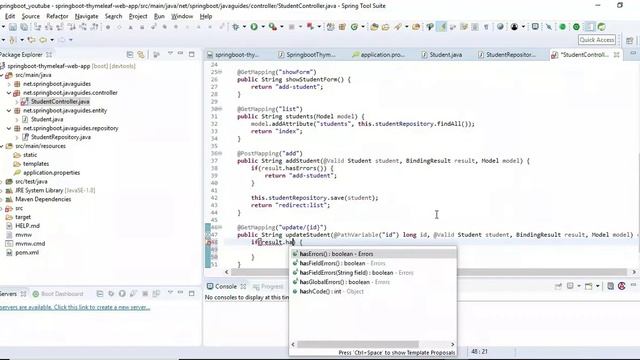This screenshot has width=640, height=360.
Task: Click the editor horizontal scrollbar
Action: [429, 272]
